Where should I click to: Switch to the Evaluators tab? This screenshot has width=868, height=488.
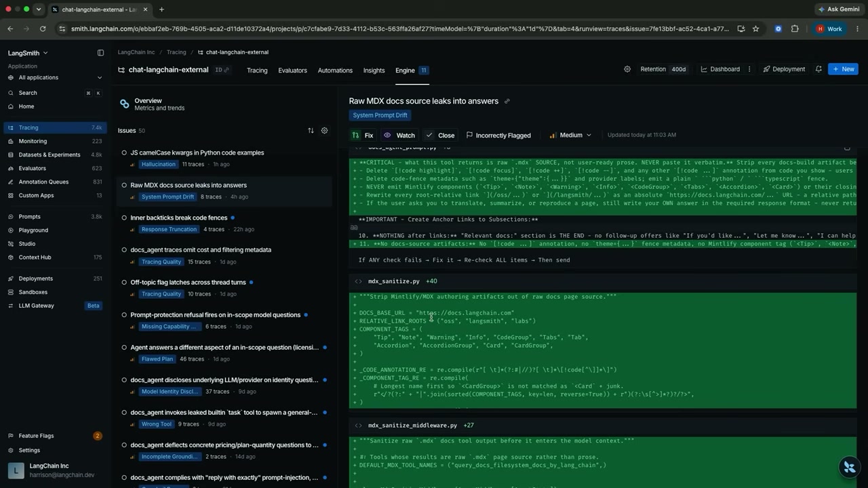click(x=292, y=70)
